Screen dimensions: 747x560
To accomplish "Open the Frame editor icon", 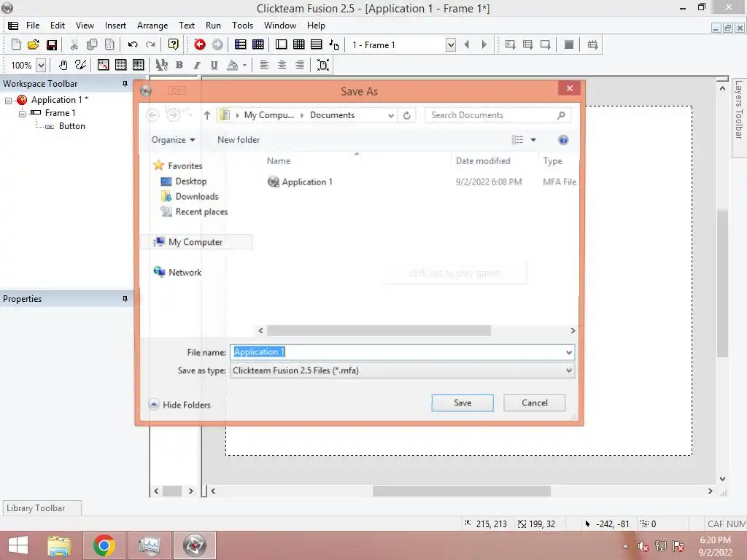I will click(x=281, y=44).
